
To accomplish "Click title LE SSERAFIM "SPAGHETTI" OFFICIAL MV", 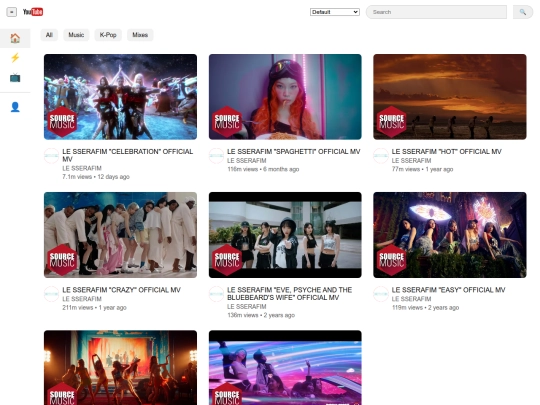I will click(293, 152).
